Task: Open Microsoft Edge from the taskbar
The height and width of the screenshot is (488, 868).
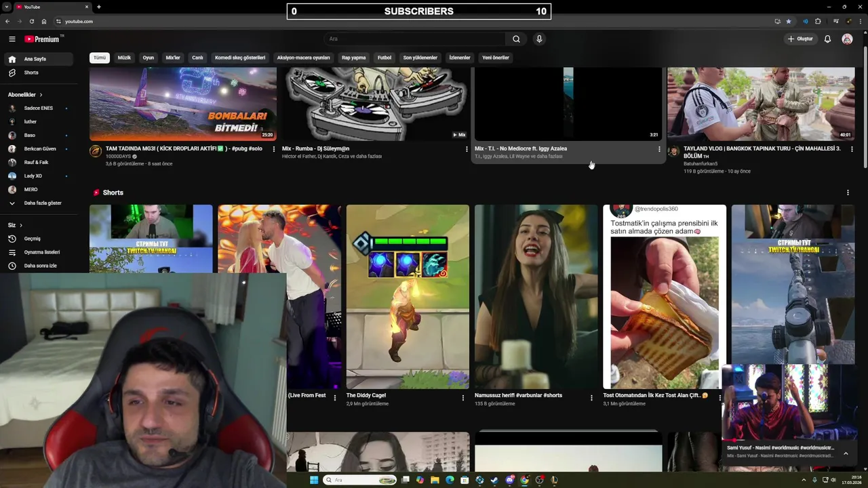Action: pos(450,480)
